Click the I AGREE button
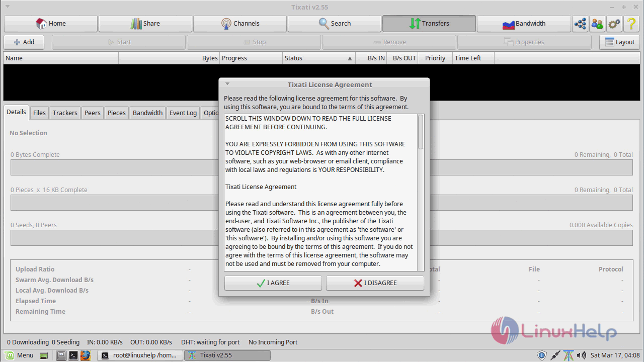The width and height of the screenshot is (644, 362). tap(273, 283)
